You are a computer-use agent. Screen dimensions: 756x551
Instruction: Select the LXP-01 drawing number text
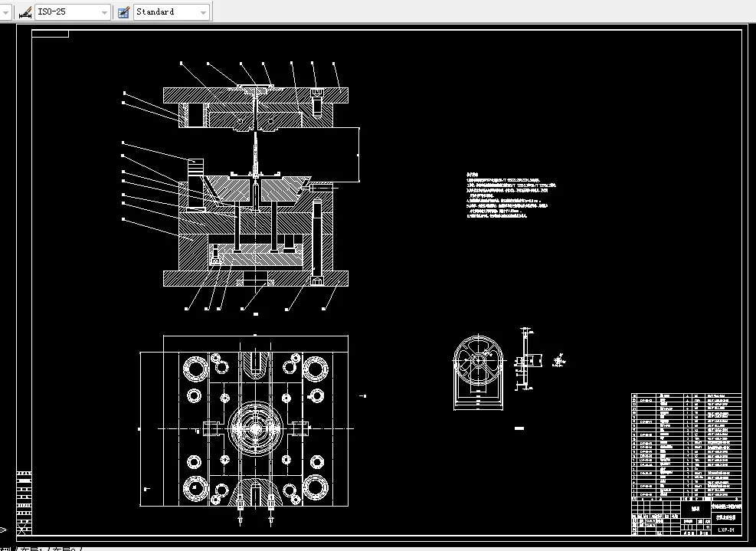(x=726, y=530)
